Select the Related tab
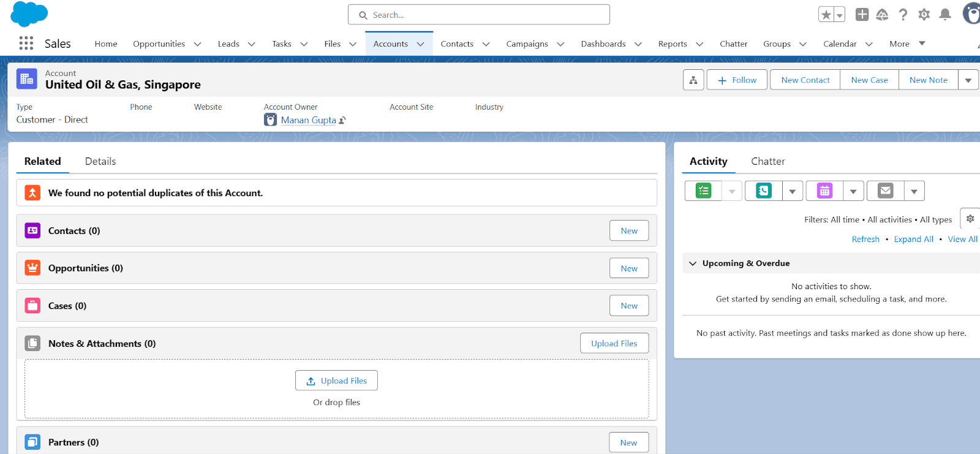 pyautogui.click(x=43, y=161)
